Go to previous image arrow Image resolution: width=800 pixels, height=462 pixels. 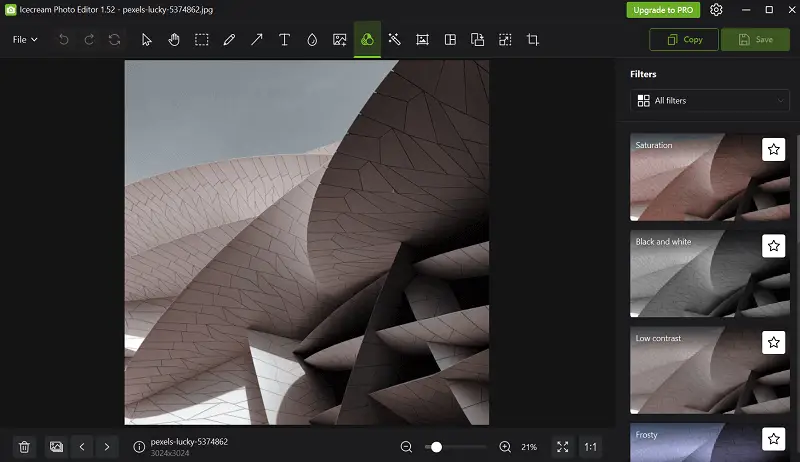(x=82, y=447)
